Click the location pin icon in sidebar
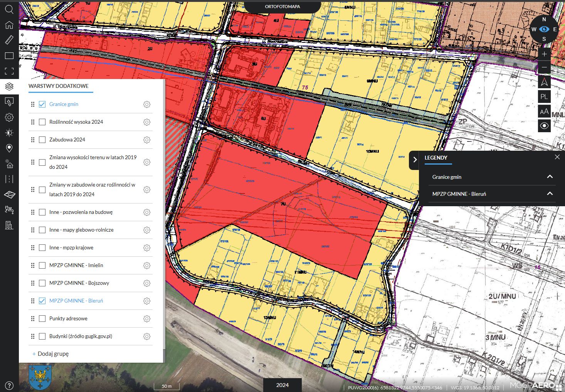The width and height of the screenshot is (565, 392). coord(9,148)
